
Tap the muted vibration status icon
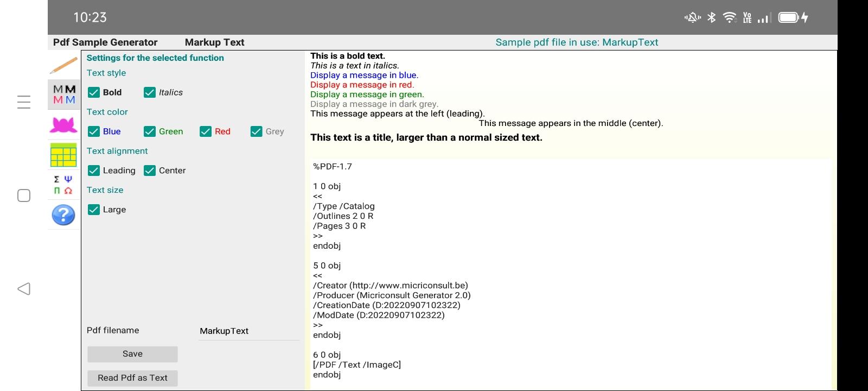coord(693,17)
